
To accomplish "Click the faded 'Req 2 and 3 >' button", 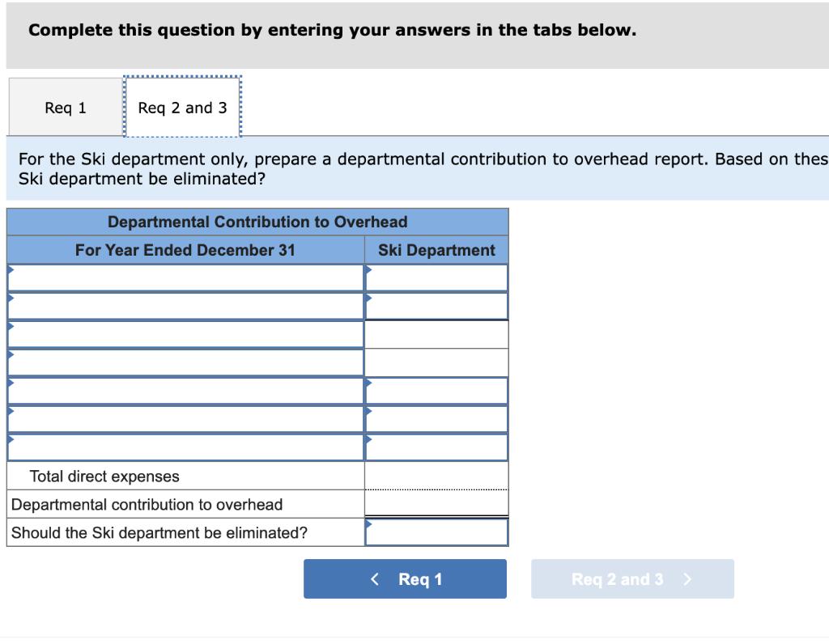I will click(631, 579).
